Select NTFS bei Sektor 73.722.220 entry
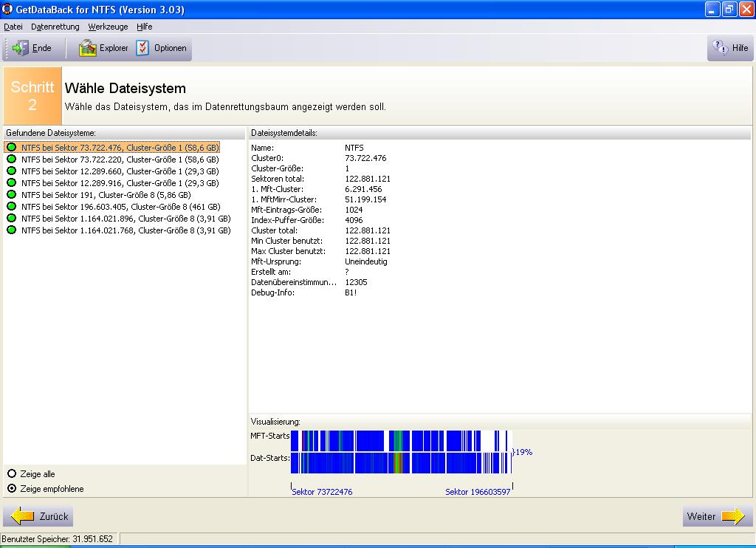The width and height of the screenshot is (756, 548). pos(120,160)
